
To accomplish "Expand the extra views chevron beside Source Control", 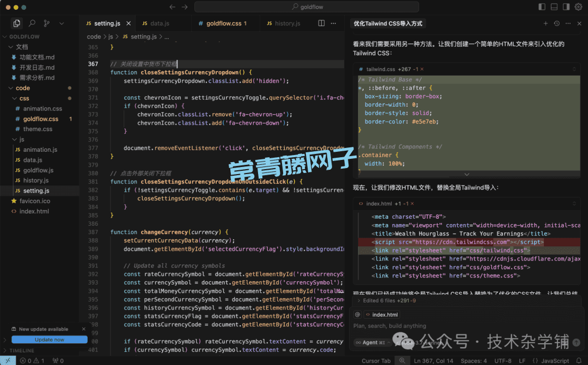I will [62, 23].
